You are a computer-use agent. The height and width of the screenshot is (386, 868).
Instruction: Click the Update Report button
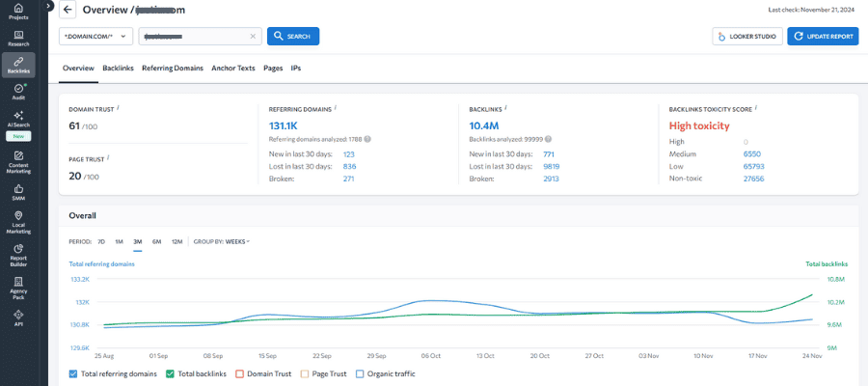click(x=823, y=36)
